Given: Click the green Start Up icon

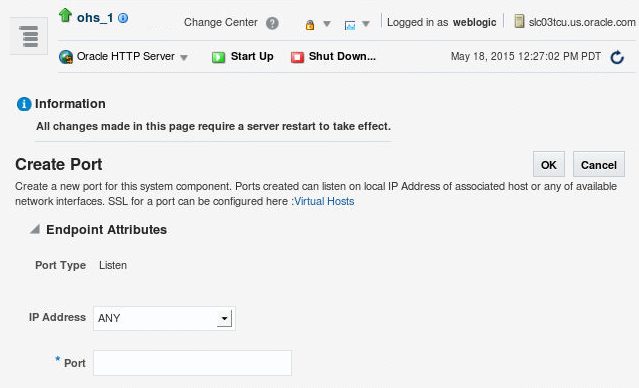Looking at the screenshot, I should tap(218, 57).
